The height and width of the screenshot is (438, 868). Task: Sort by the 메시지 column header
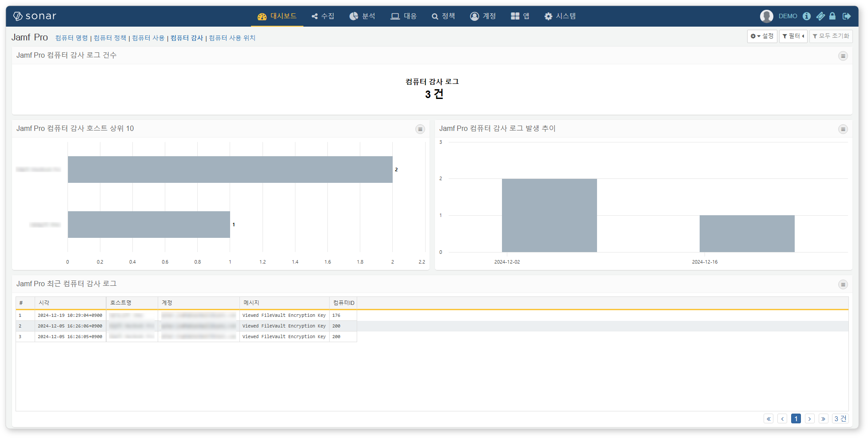(x=285, y=303)
